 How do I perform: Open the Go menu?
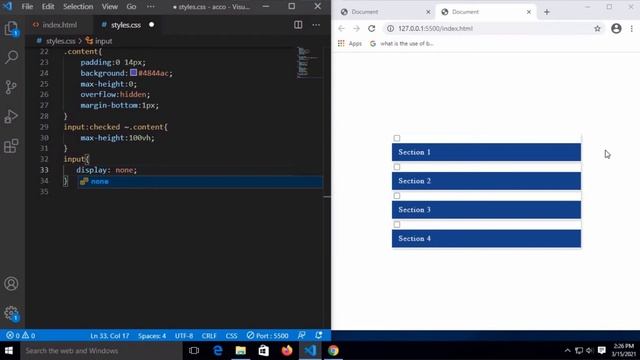(x=131, y=7)
